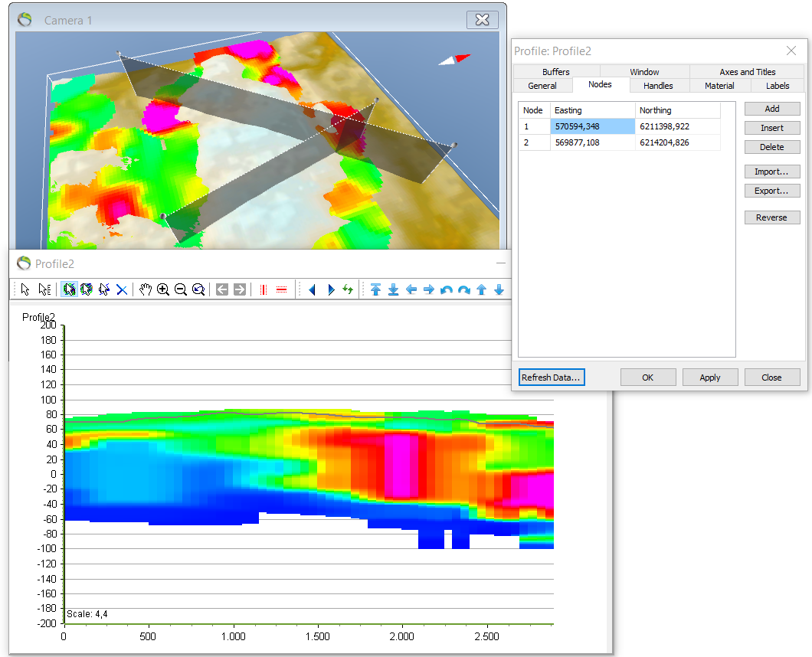The height and width of the screenshot is (657, 812).
Task: Choose the Zoom In tool
Action: click(x=164, y=289)
